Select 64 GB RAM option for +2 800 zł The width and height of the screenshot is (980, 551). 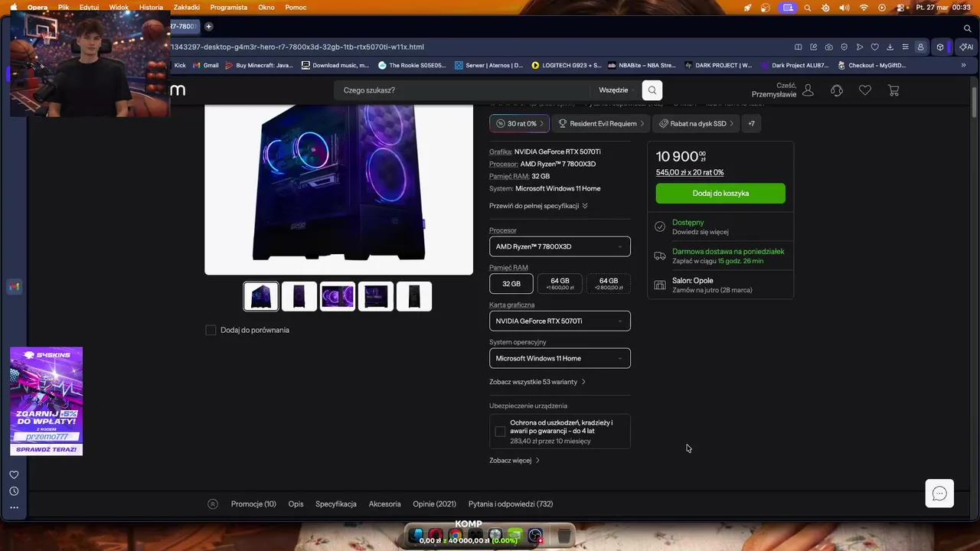click(x=609, y=284)
